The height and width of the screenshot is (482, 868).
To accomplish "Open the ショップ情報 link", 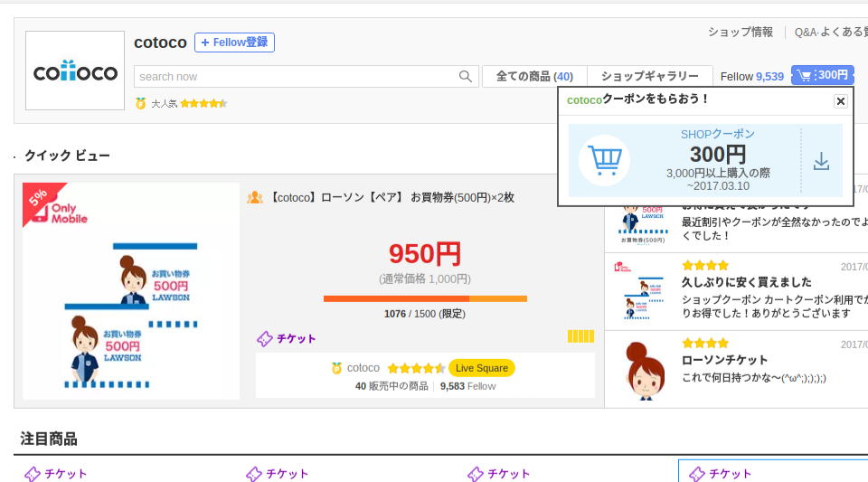I will click(x=741, y=32).
